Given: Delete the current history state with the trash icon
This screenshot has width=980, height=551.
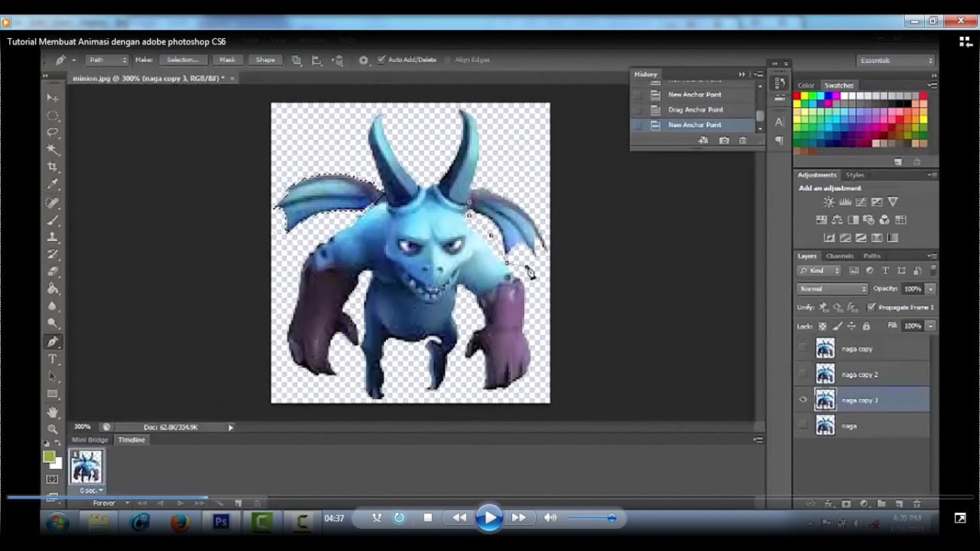Looking at the screenshot, I should (743, 141).
